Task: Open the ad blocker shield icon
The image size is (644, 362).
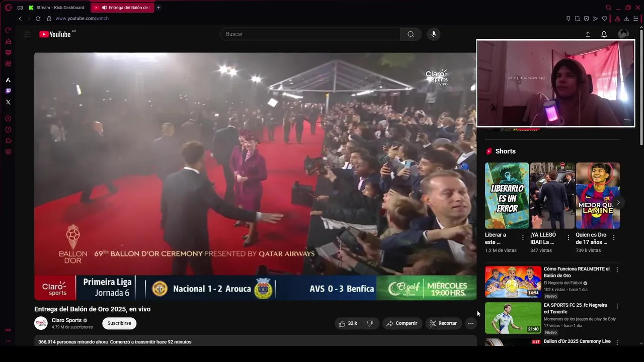Action: pyautogui.click(x=586, y=19)
